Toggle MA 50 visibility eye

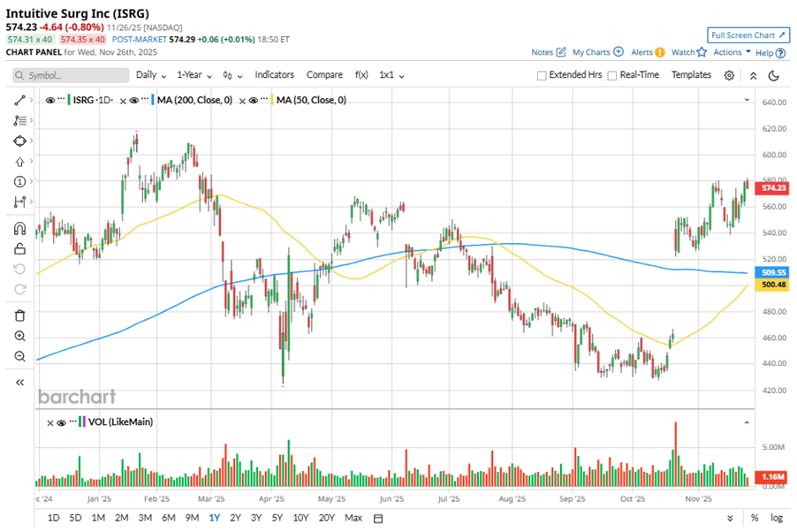click(x=253, y=100)
